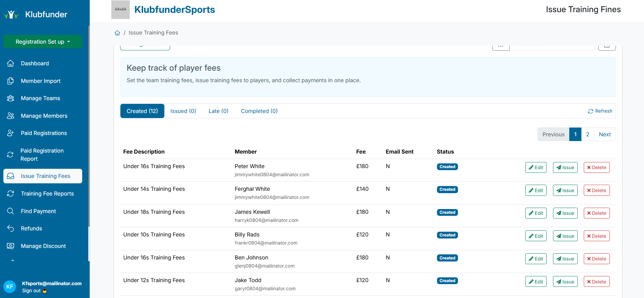Delete James Kewell's training fee
This screenshot has width=644, height=298.
[x=596, y=213]
